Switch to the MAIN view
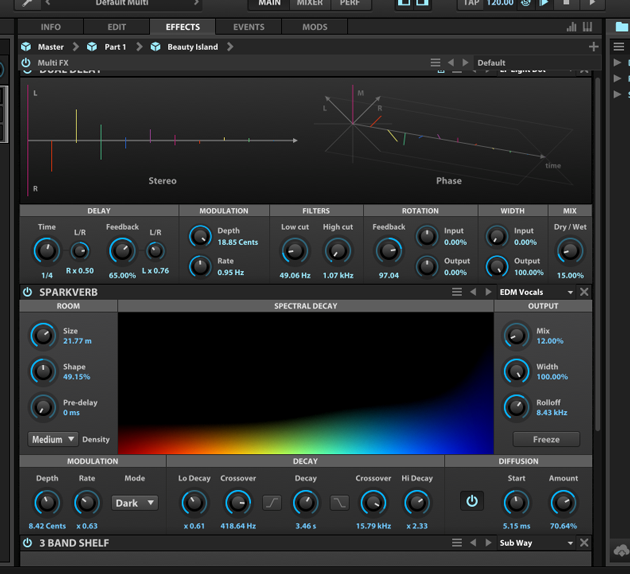Viewport: 630px width, 574px height. tap(269, 3)
